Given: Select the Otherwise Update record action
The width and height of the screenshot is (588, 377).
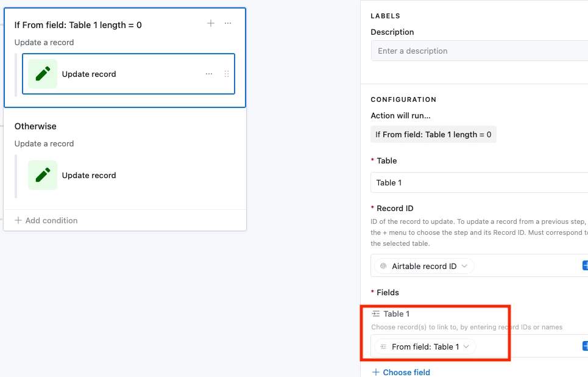Looking at the screenshot, I should click(x=89, y=175).
